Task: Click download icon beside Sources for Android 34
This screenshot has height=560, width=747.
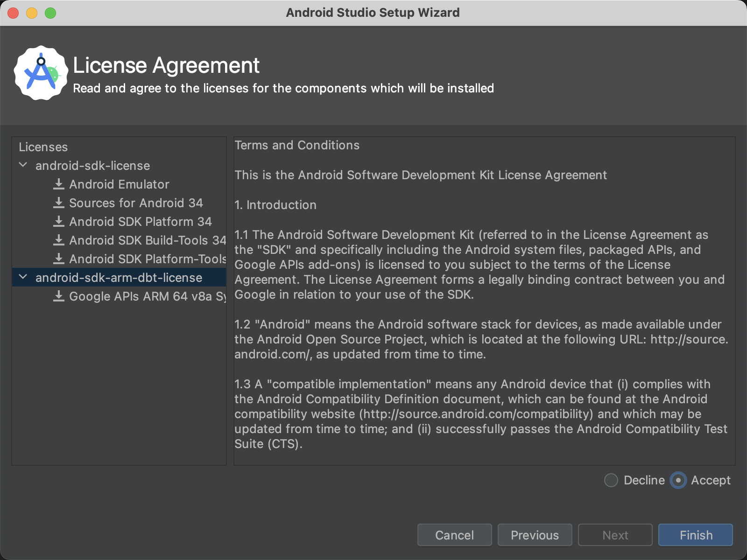Action: point(59,203)
